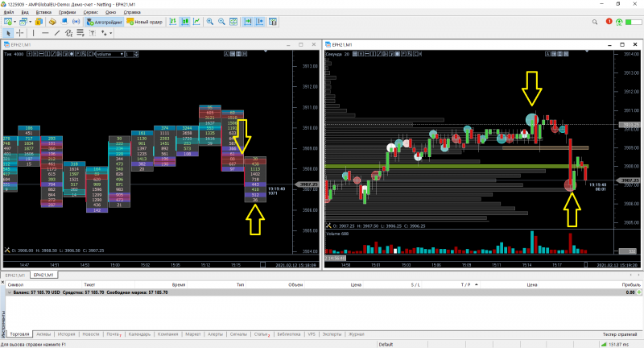Viewport: 644px width, 348px height.
Task: Zoom in on the chart
Action: pyautogui.click(x=210, y=22)
